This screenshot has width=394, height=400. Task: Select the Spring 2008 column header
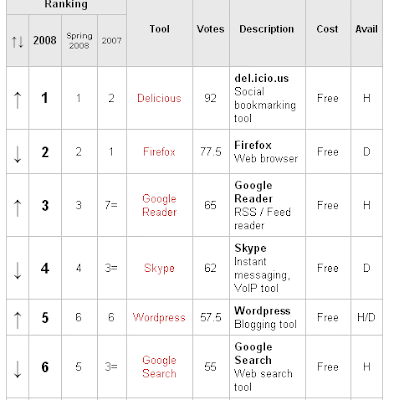tap(79, 40)
